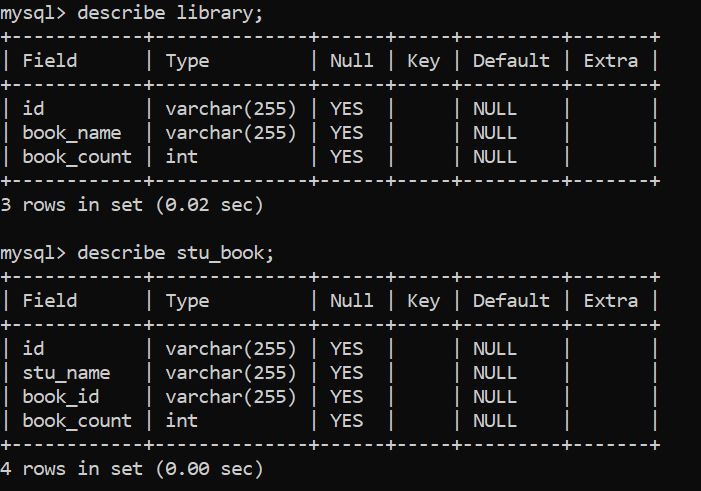Click the Extra header in library table
This screenshot has width=701, height=491.
[611, 61]
